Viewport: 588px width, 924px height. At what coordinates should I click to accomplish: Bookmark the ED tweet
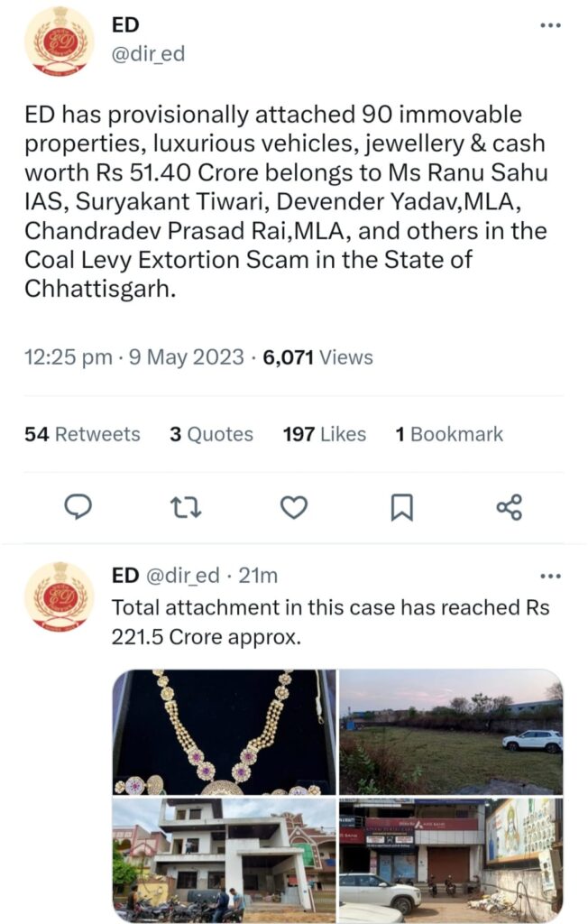[x=401, y=508]
